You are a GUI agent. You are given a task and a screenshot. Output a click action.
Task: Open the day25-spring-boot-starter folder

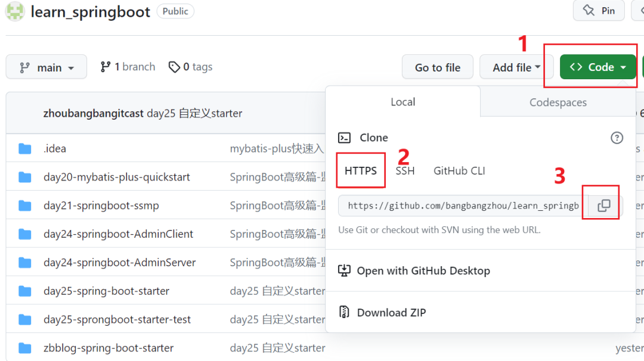click(106, 291)
